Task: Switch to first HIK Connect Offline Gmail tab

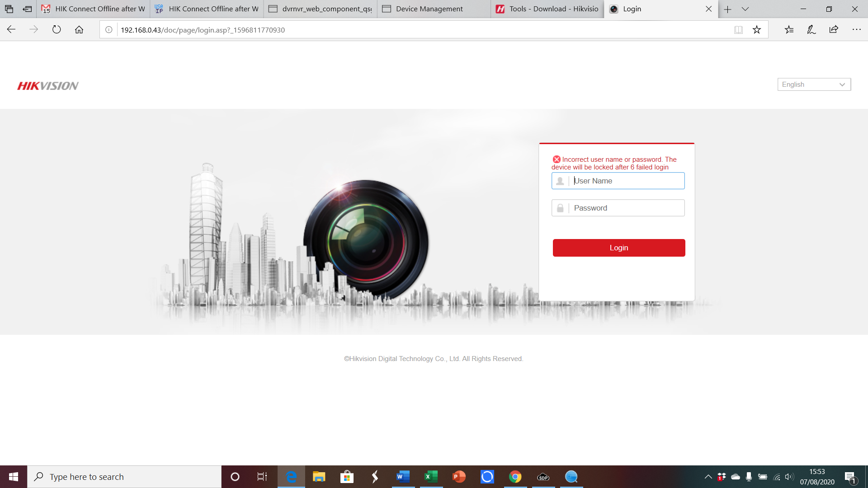Action: pyautogui.click(x=93, y=9)
